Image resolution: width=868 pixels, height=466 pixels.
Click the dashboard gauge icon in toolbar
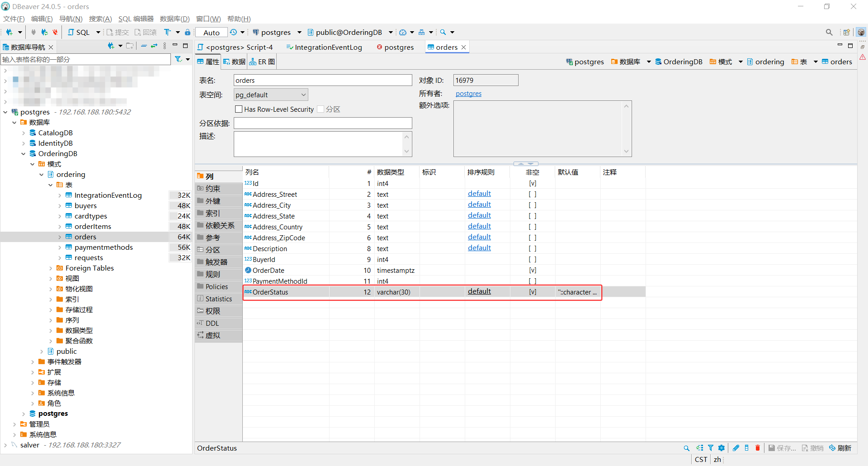[403, 32]
